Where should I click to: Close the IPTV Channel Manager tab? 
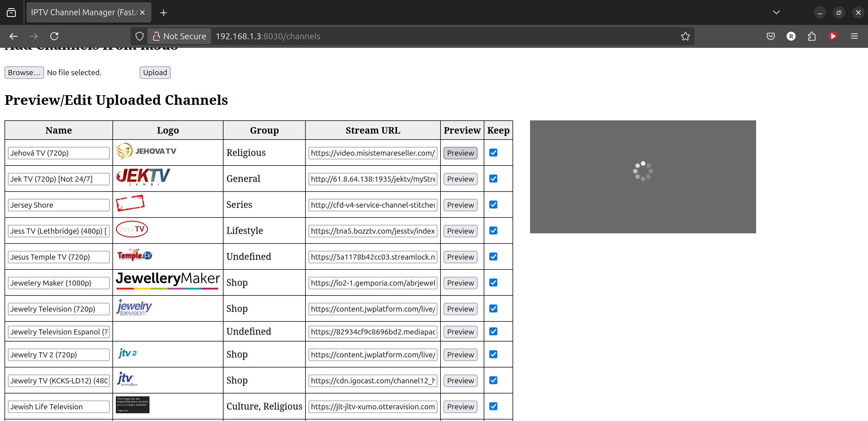click(x=142, y=12)
